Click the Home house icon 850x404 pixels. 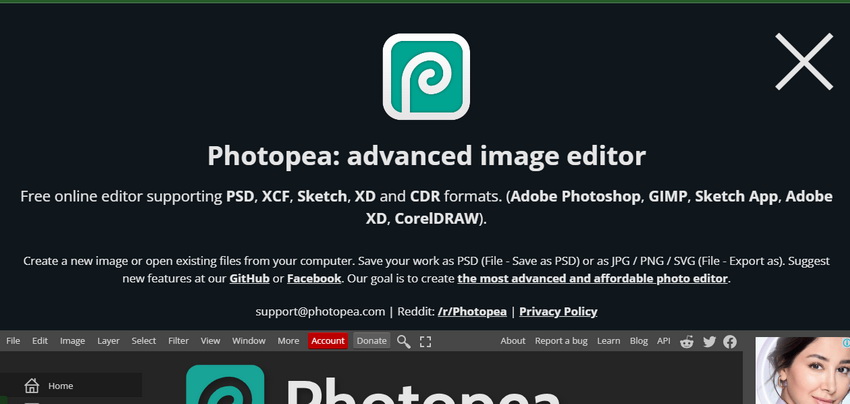(x=31, y=386)
